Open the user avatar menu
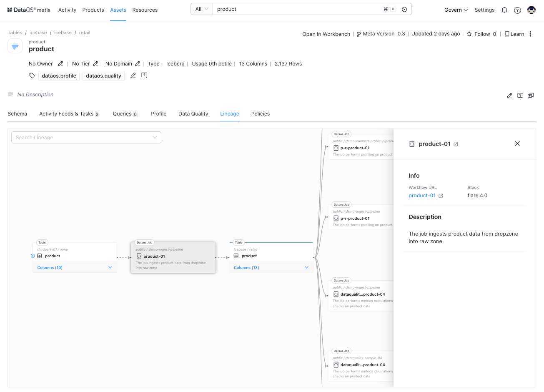The width and height of the screenshot is (544, 392). 531,10
